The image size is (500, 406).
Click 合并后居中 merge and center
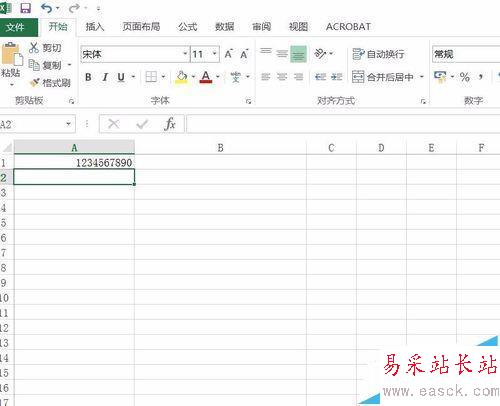tap(383, 77)
